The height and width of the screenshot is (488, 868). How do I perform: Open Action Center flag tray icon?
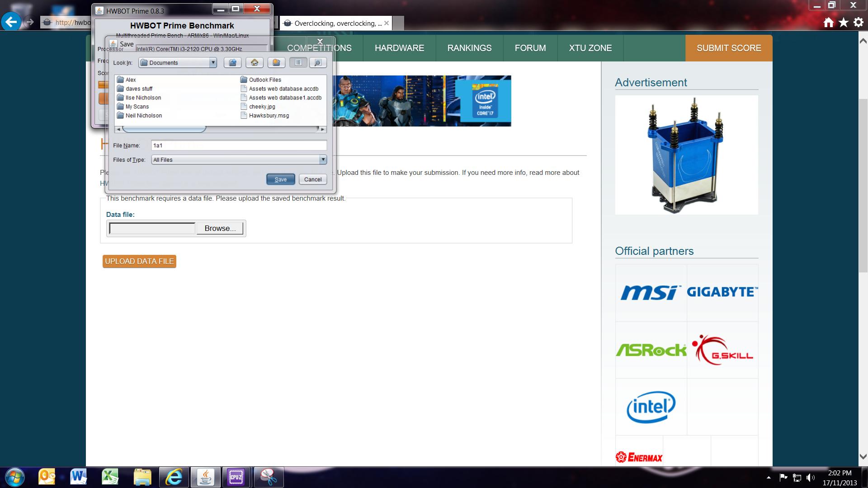(x=783, y=478)
